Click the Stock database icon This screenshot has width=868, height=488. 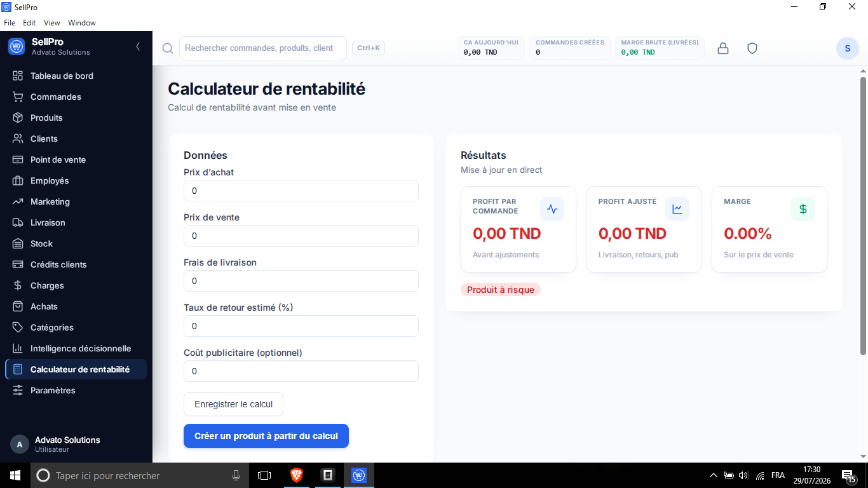[18, 243]
